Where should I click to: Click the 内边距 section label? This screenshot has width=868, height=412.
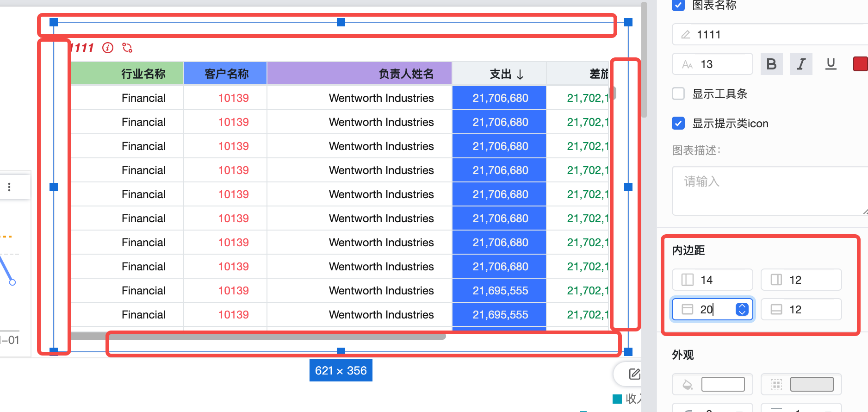(x=688, y=250)
